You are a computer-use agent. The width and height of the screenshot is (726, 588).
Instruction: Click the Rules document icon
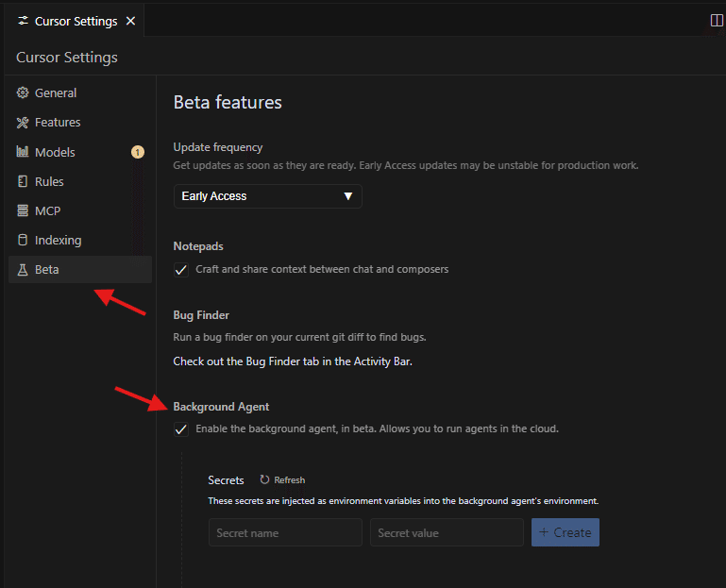[x=24, y=181]
